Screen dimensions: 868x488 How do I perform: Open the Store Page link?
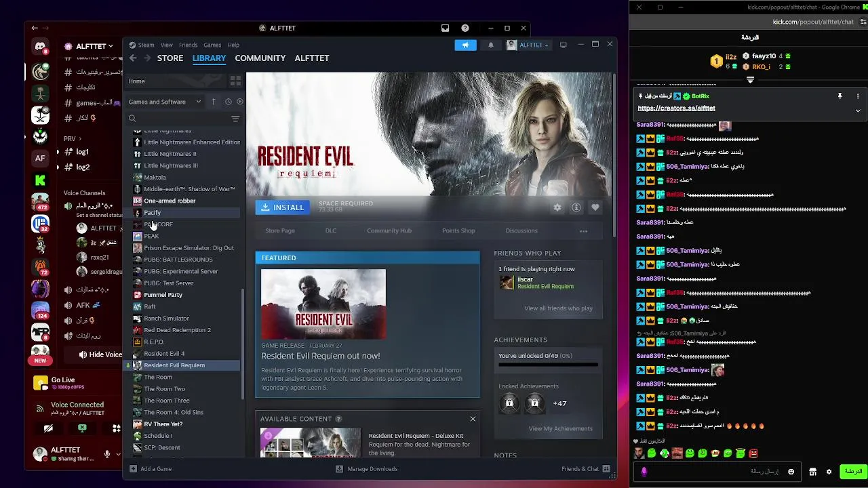pos(280,230)
